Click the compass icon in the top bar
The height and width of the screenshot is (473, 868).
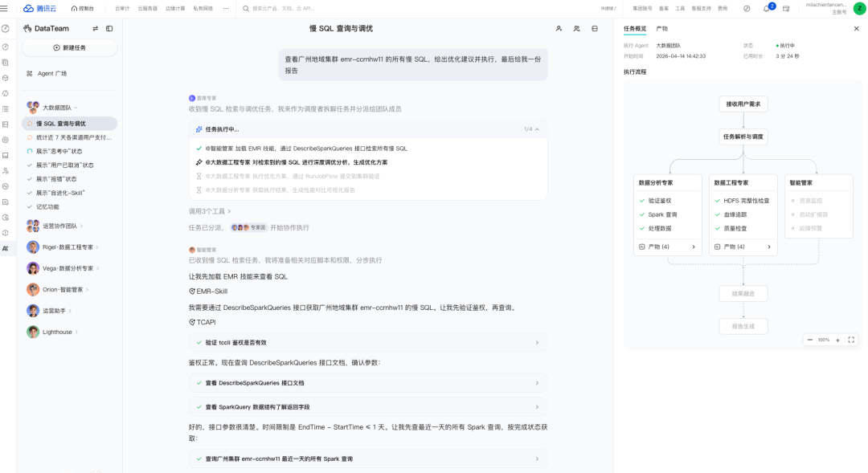(746, 8)
